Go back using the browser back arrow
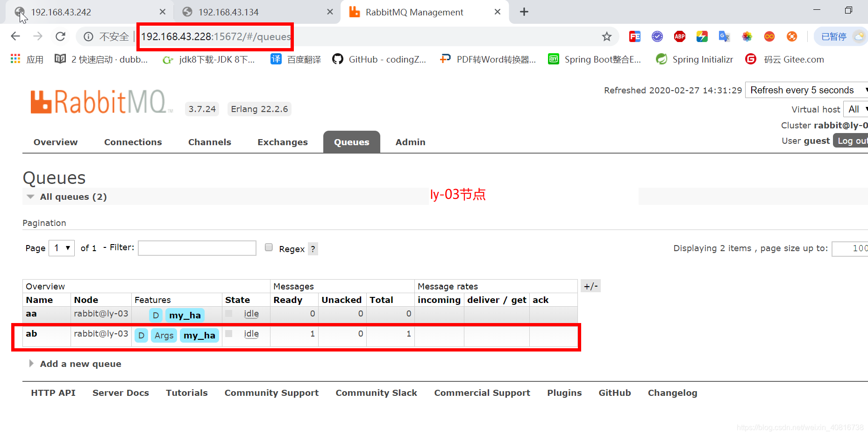Viewport: 868px width, 436px height. [15, 36]
